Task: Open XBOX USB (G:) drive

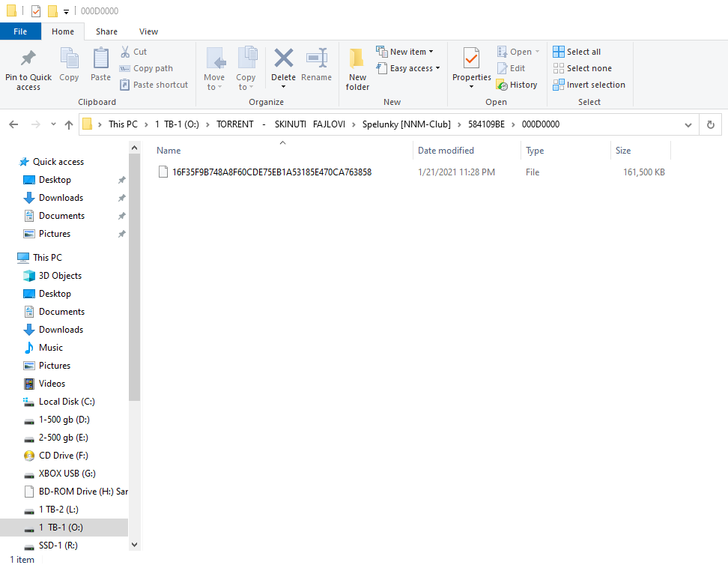Action: click(67, 474)
